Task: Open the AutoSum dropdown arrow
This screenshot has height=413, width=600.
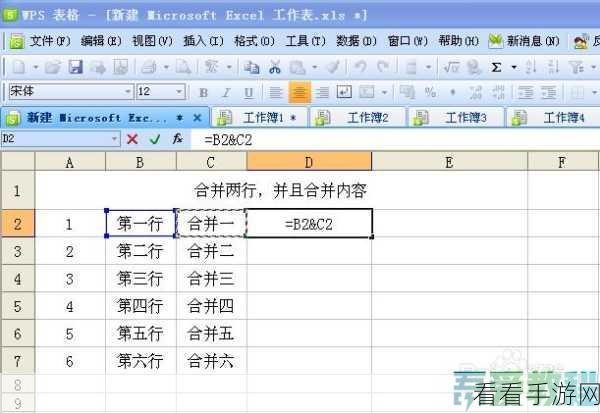Action: (x=514, y=68)
